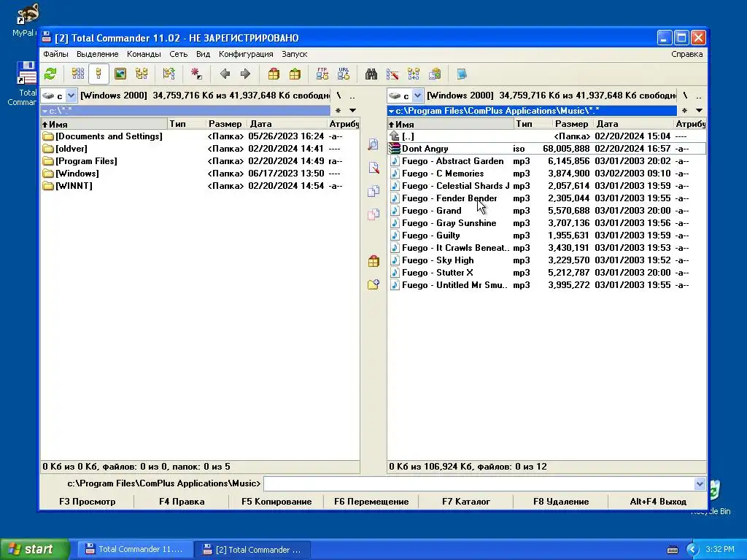Open the URL new FTP connection icon
The width and height of the screenshot is (747, 560).
point(344,74)
